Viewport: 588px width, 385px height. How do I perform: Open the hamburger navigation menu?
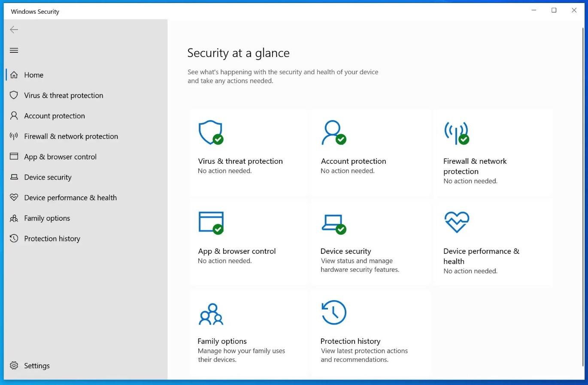click(x=14, y=50)
